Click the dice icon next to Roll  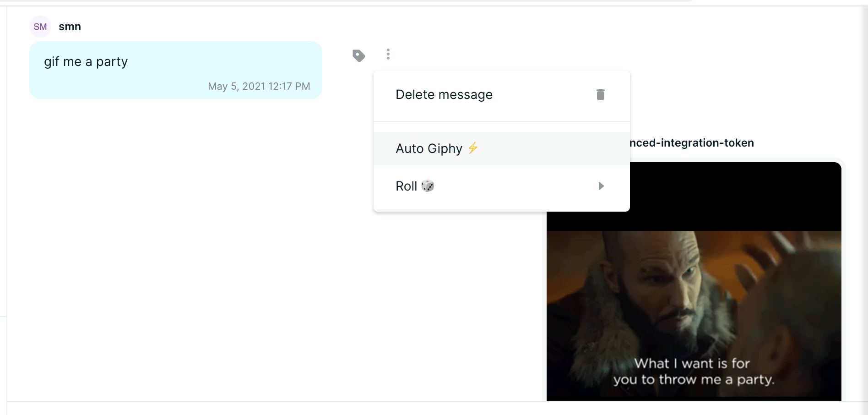point(428,186)
